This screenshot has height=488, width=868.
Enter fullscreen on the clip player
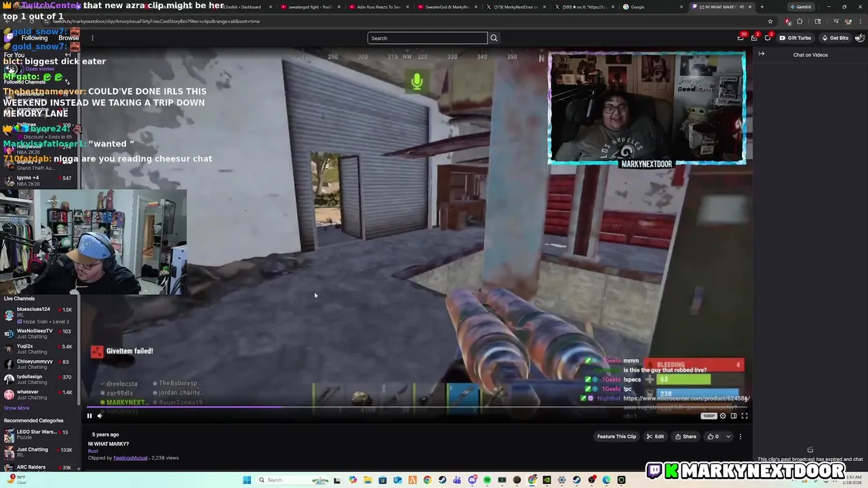point(745,416)
